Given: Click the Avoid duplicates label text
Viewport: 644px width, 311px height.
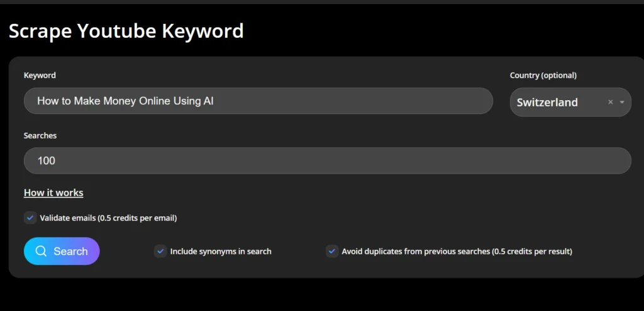Looking at the screenshot, I should [x=457, y=251].
